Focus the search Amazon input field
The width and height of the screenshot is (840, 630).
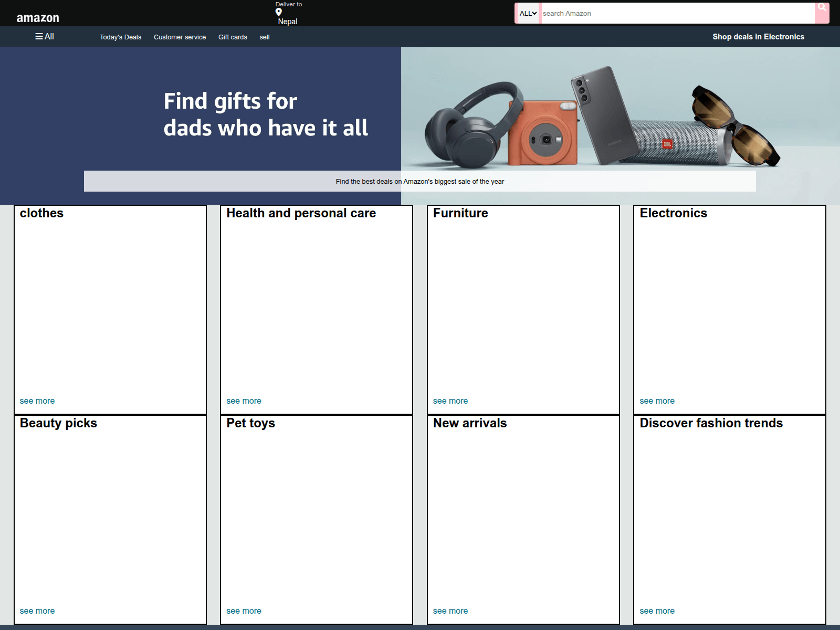pos(678,13)
